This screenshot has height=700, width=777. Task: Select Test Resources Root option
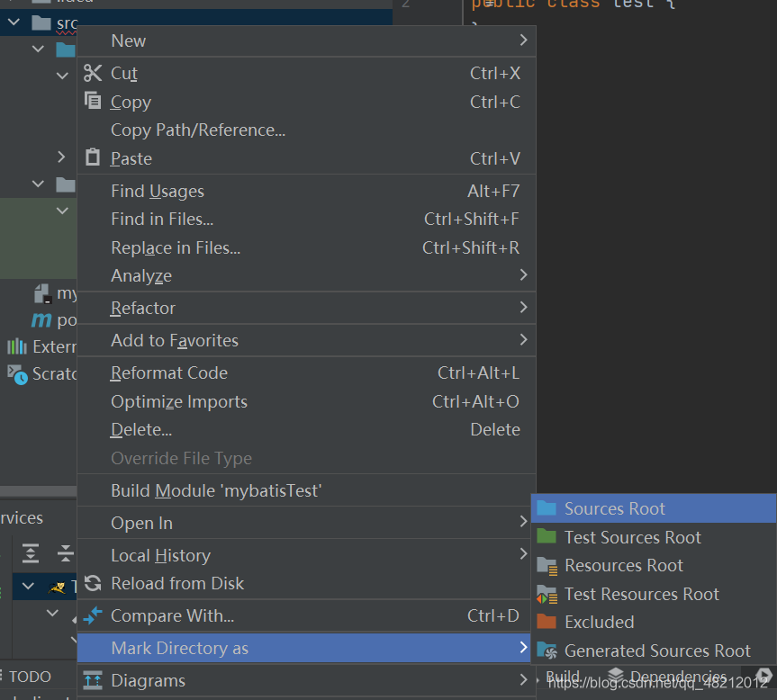(641, 594)
